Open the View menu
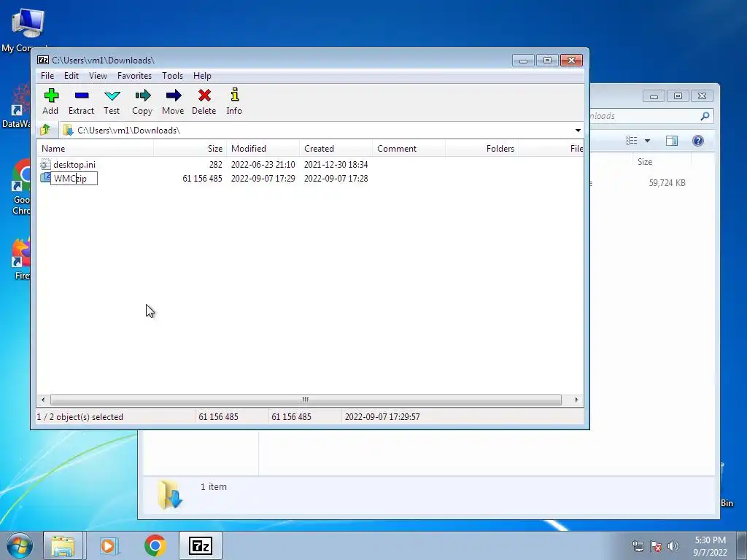Screen dimensions: 747x560 pos(98,76)
